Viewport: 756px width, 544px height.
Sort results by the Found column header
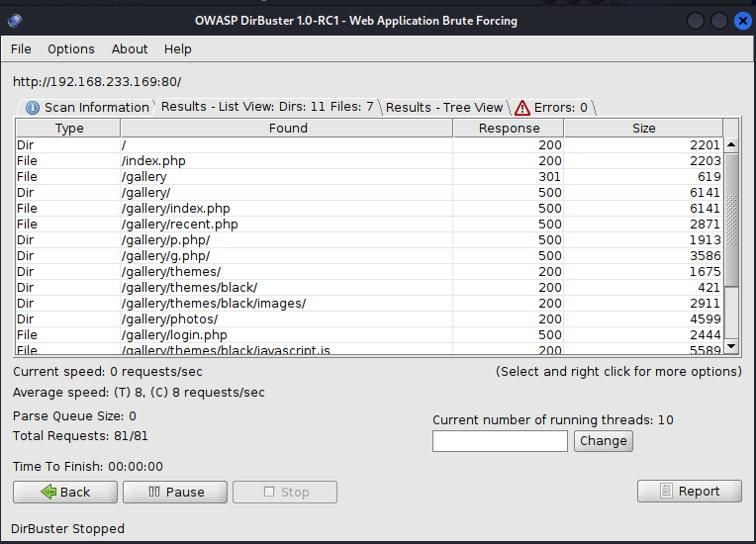(287, 129)
